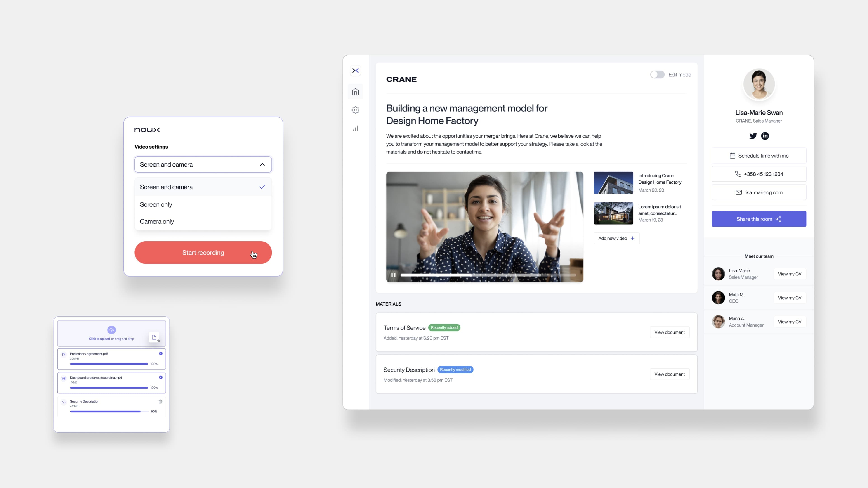
Task: Click the Introducing Crane Design Home Factory title
Action: click(660, 179)
